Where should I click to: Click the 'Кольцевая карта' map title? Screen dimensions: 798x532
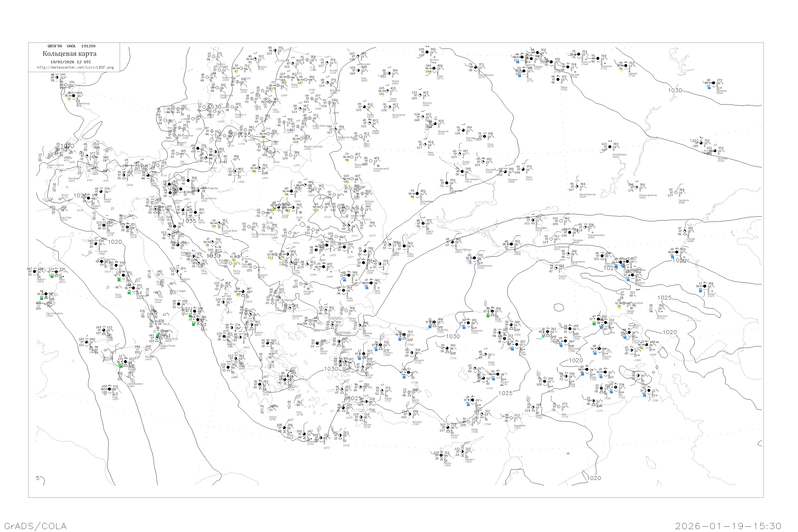pyautogui.click(x=69, y=54)
